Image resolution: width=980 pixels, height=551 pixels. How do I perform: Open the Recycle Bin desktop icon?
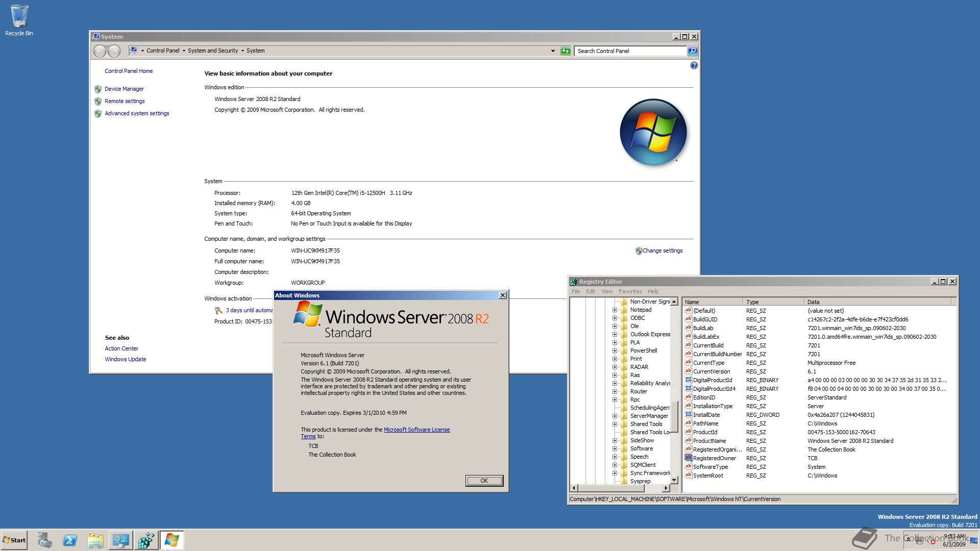tap(19, 20)
